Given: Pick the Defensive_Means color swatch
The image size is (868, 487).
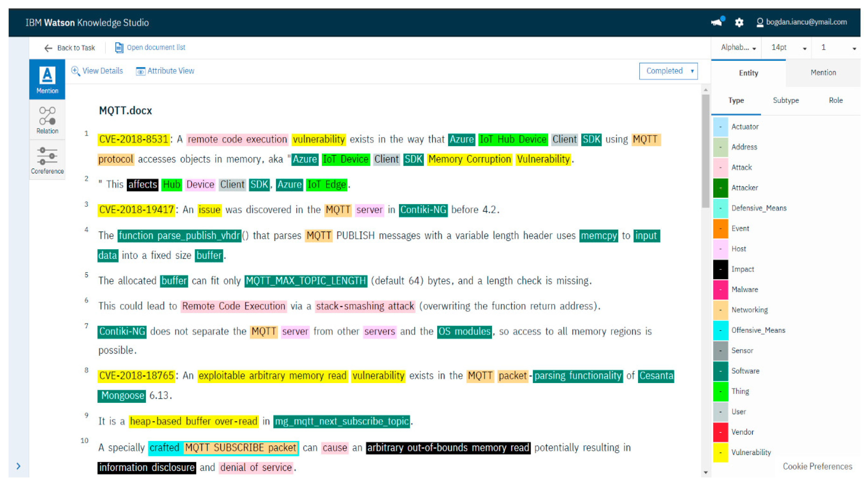Looking at the screenshot, I should tap(721, 208).
